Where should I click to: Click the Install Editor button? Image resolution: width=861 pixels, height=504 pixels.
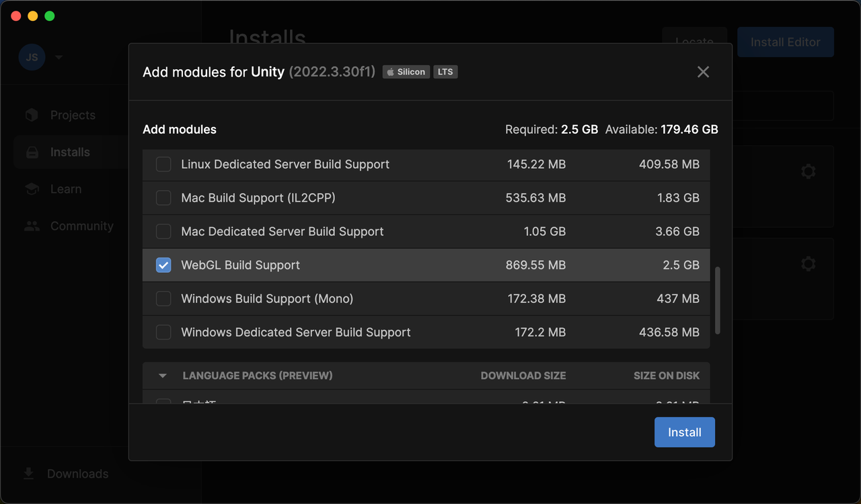coord(786,42)
